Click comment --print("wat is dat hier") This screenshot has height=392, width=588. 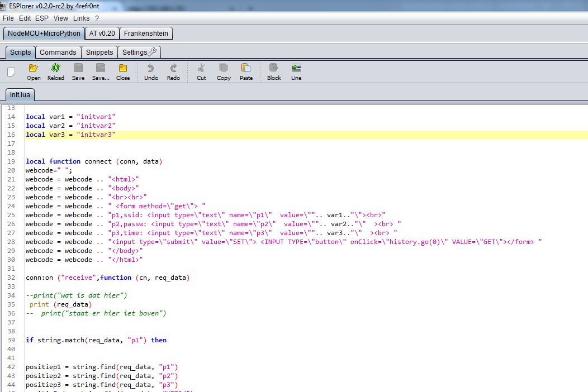coord(77,295)
